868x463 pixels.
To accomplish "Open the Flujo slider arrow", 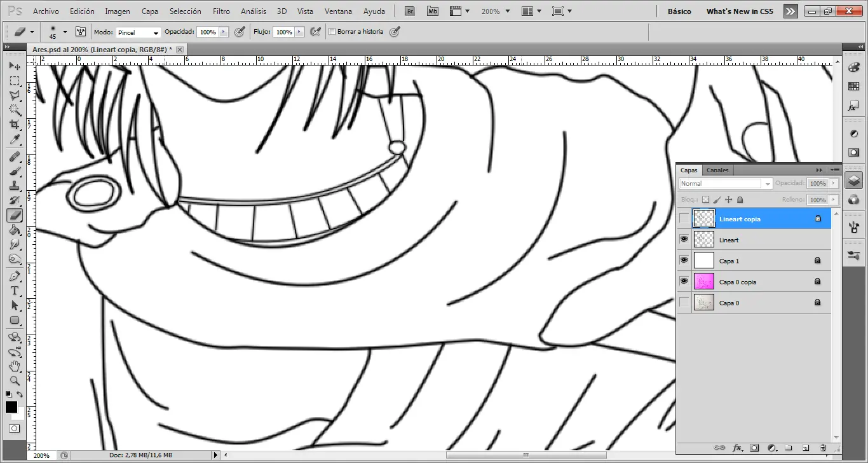I will (x=299, y=32).
